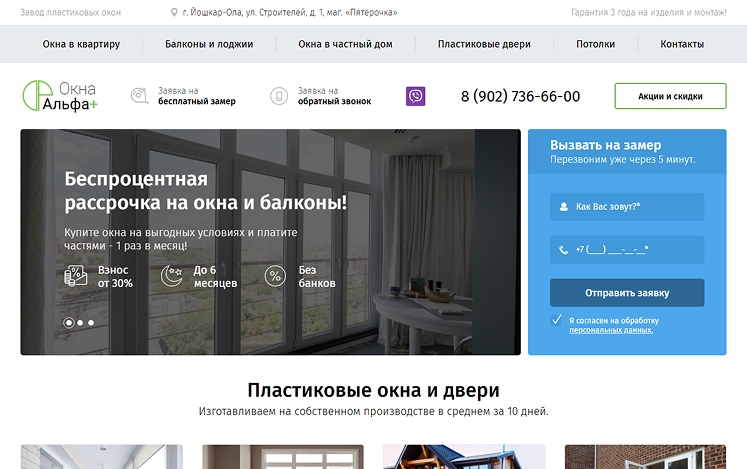
Task: Open Пластиковые двери menu item
Action: point(484,44)
